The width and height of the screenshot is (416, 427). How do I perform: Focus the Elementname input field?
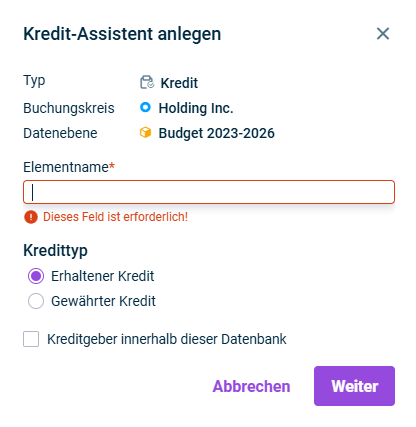[x=209, y=192]
